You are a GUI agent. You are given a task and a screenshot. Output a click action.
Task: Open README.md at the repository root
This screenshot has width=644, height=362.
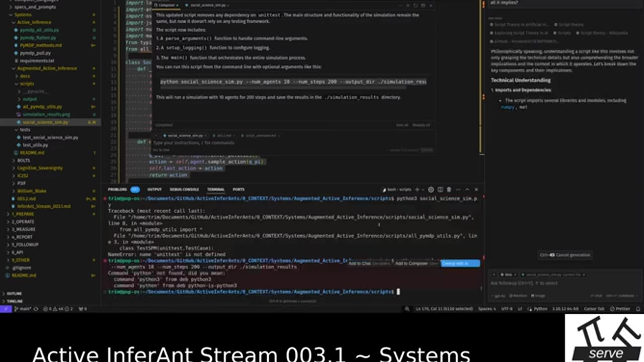(x=24, y=276)
